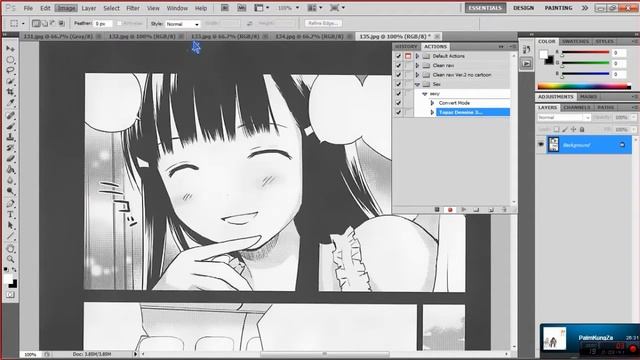Launch Bridge from the application bar
640x360 pixels.
coord(225,8)
